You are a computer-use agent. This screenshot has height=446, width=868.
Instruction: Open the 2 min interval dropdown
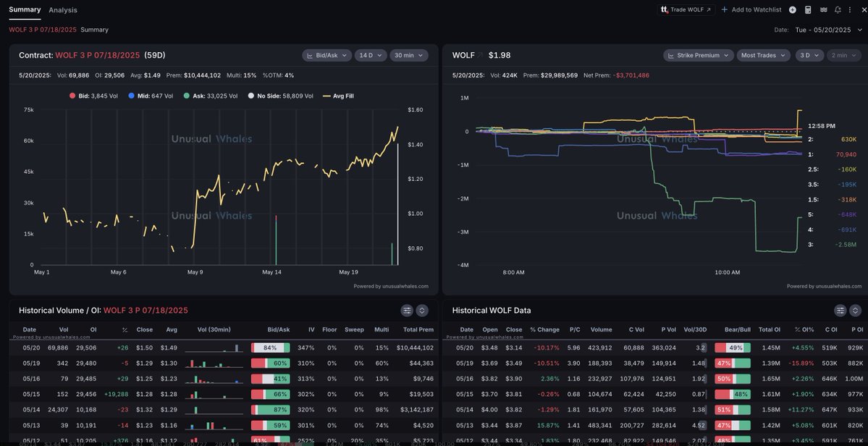coord(843,55)
